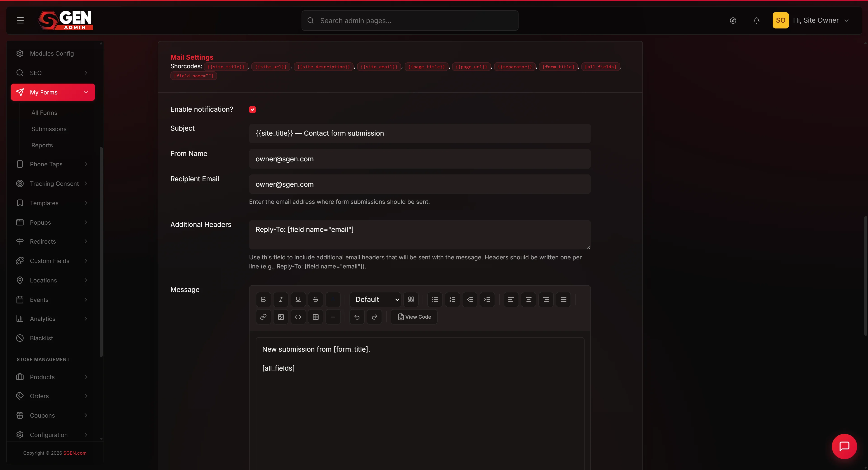Insert a bulleted list

click(x=435, y=300)
